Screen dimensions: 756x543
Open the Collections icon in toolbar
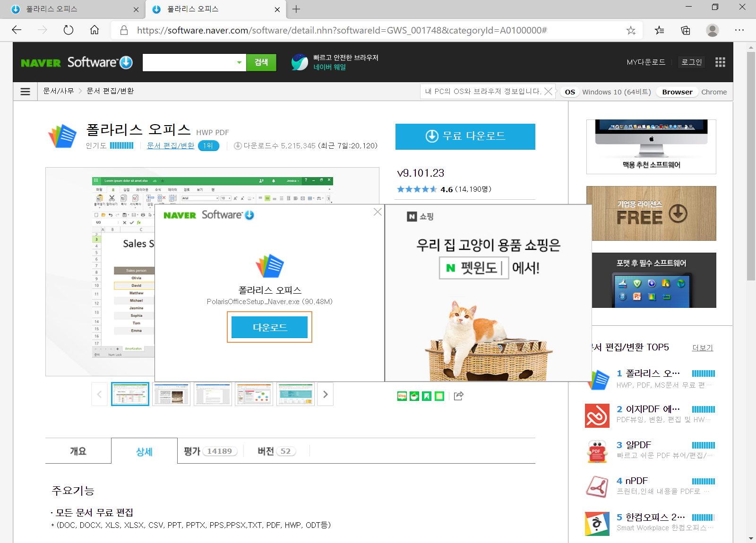pos(686,30)
